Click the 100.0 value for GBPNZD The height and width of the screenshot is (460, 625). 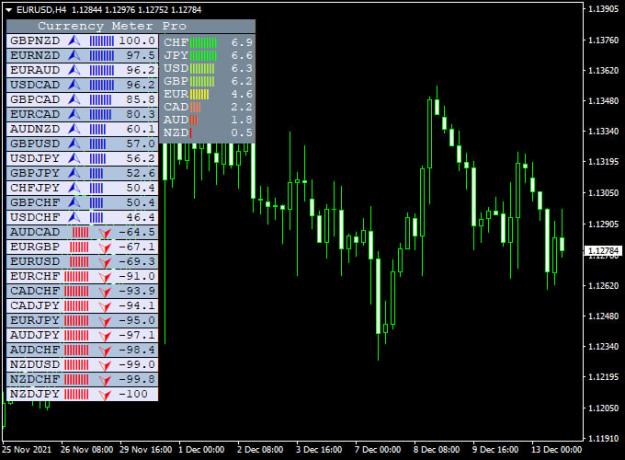(137, 41)
